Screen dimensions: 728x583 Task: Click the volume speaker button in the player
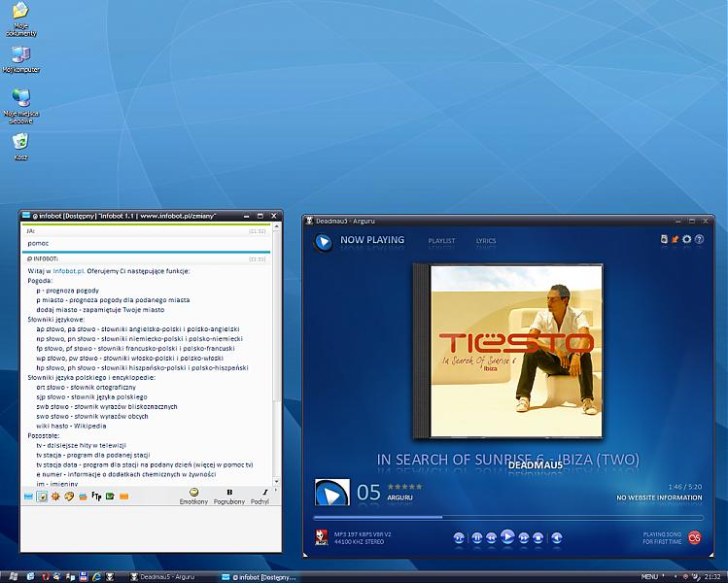[557, 537]
